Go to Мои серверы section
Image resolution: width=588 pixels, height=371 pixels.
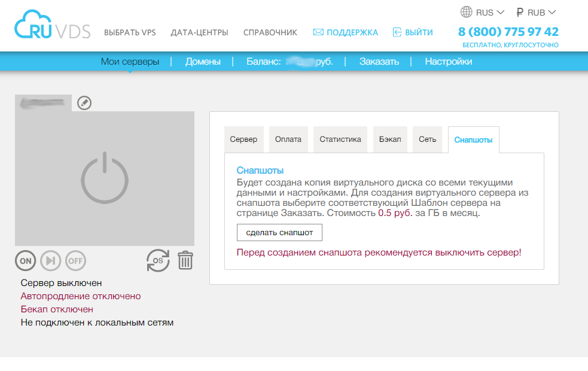point(130,62)
